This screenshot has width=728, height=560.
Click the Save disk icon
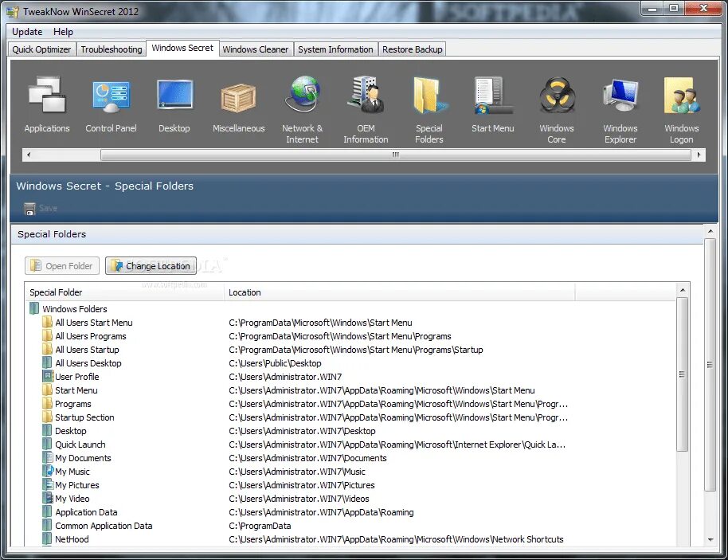click(29, 209)
